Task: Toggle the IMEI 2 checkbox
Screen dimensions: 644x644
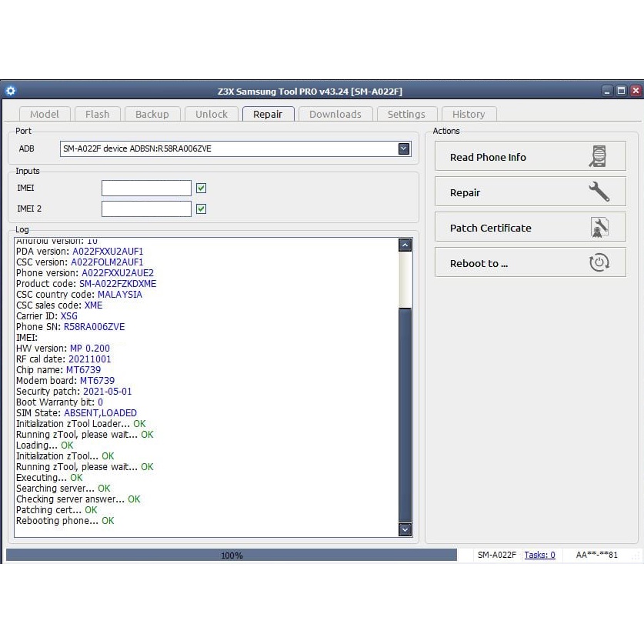Action: (x=201, y=209)
